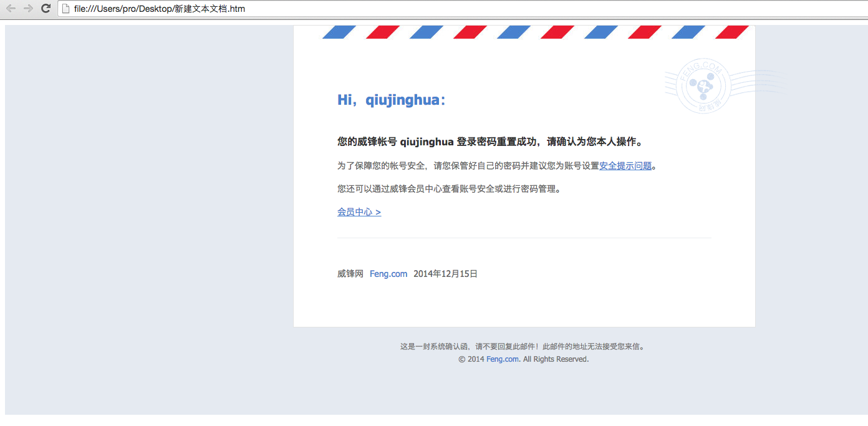
Task: Visit Feng.com link next to 威锋网
Action: [x=388, y=274]
